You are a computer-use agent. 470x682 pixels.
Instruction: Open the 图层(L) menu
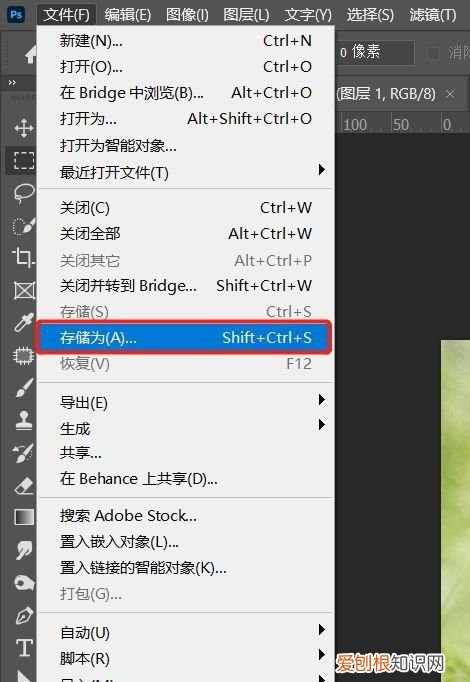tap(246, 15)
